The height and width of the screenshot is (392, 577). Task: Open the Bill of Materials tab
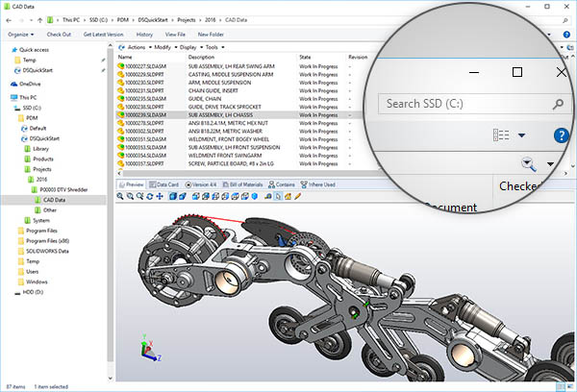point(242,184)
